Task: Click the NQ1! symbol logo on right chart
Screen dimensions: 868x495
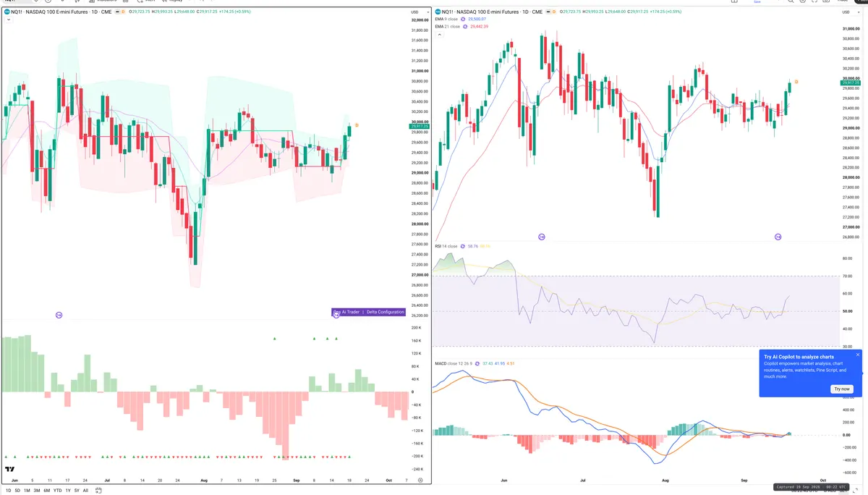Action: click(x=438, y=12)
